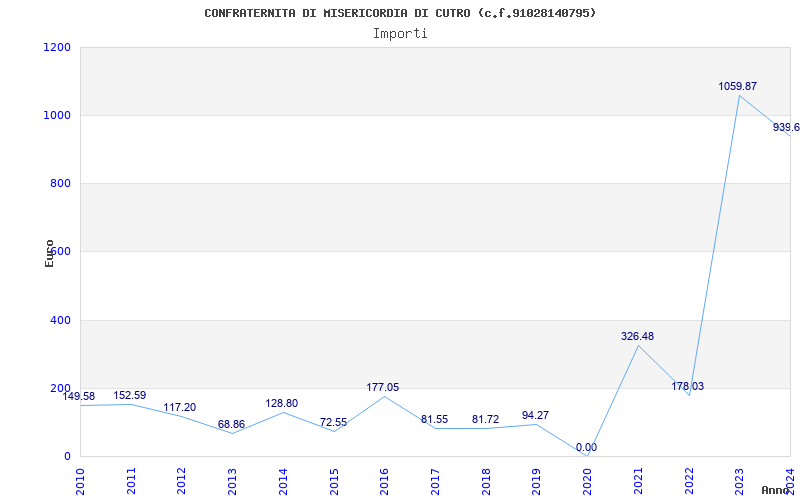Click the 2024 x-axis tick label
Image resolution: width=800 pixels, height=500 pixels.
click(790, 482)
